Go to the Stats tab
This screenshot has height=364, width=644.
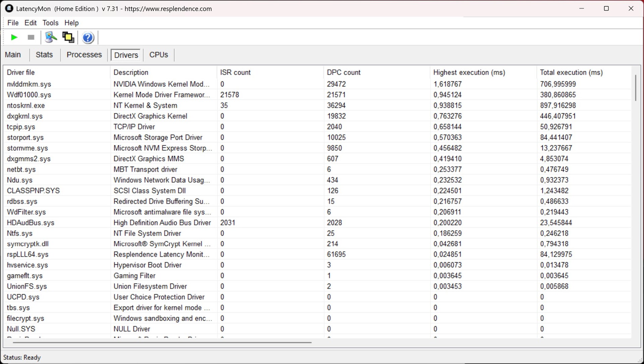click(x=44, y=55)
